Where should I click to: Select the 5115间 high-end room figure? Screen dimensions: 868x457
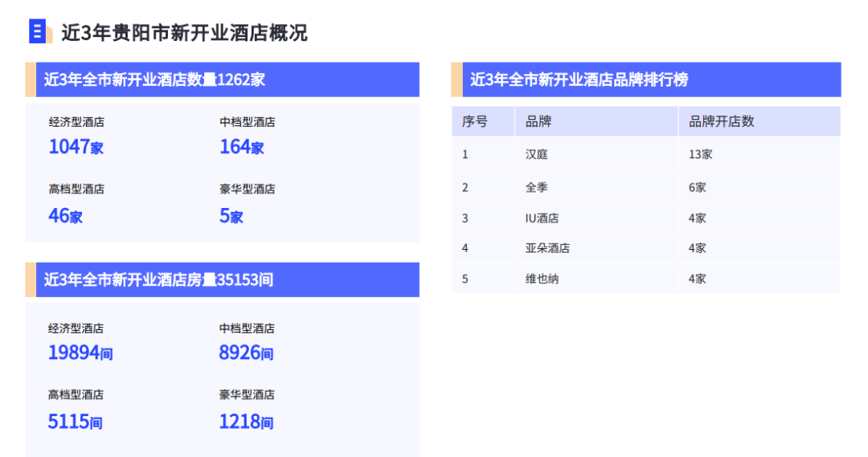(75, 421)
